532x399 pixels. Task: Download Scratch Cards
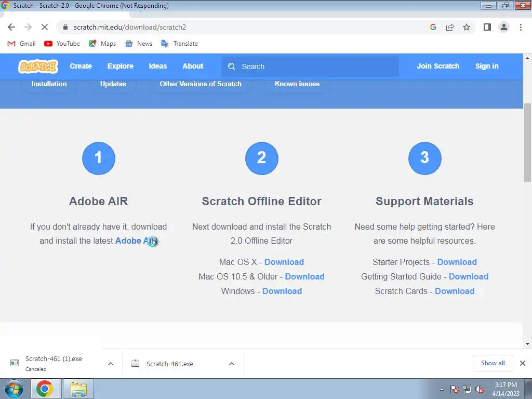pos(455,291)
